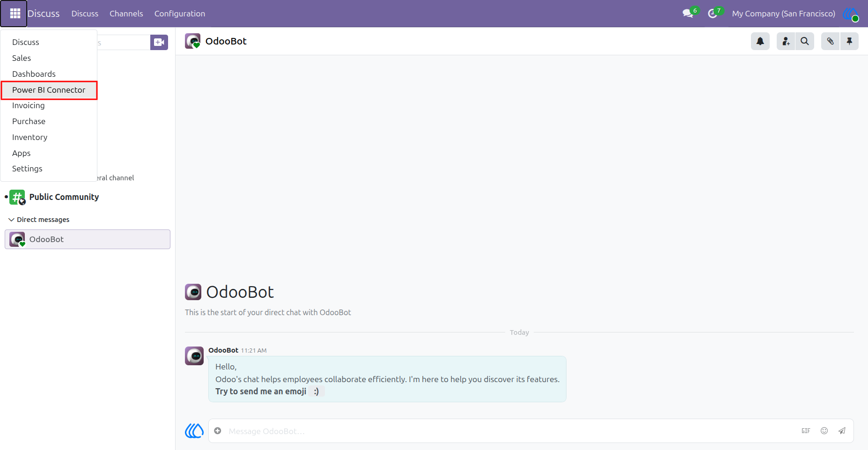Click the plus icon in the message composer

coord(218,431)
